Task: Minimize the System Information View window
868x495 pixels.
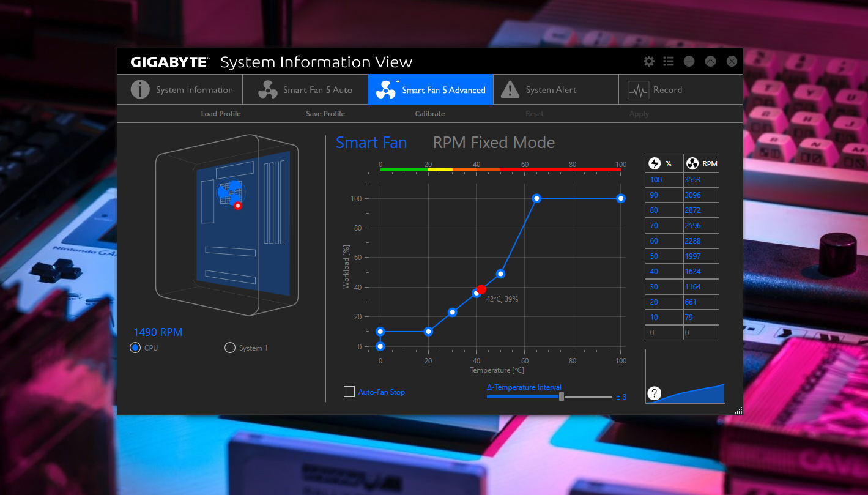Action: 689,61
